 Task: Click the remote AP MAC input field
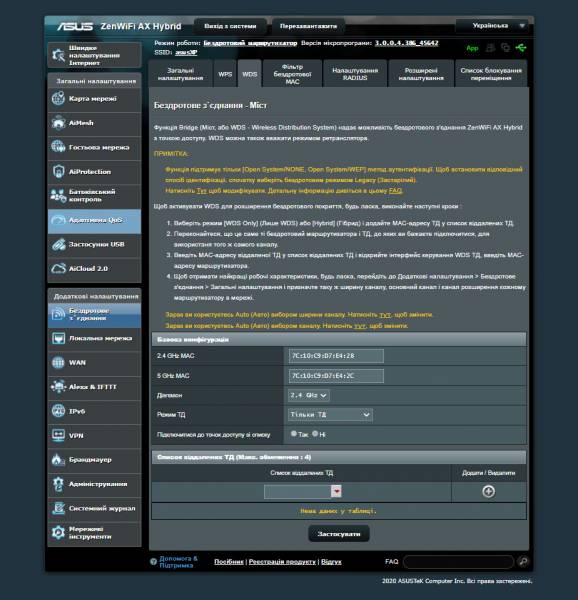click(x=298, y=491)
